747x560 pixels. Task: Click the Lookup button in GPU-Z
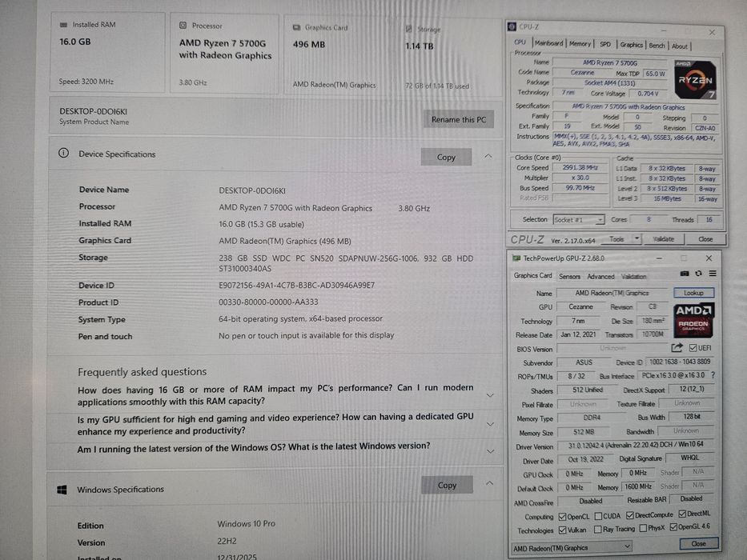[x=693, y=293]
